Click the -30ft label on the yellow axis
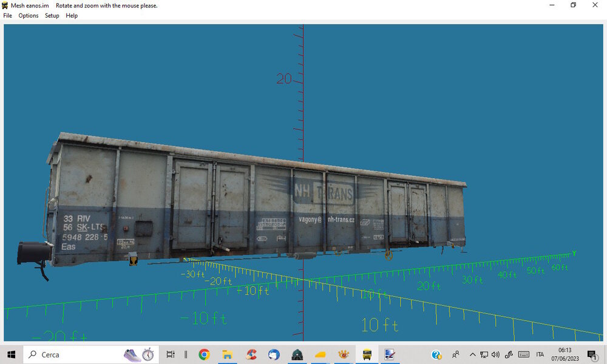Viewport: 607px width, 364px height. click(192, 274)
